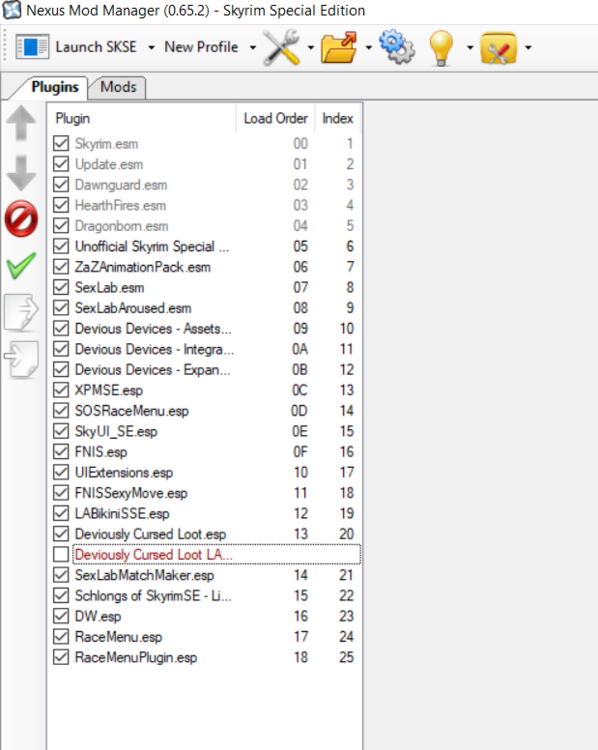The image size is (598, 750).
Task: Sort by the Index column header
Action: point(337,118)
